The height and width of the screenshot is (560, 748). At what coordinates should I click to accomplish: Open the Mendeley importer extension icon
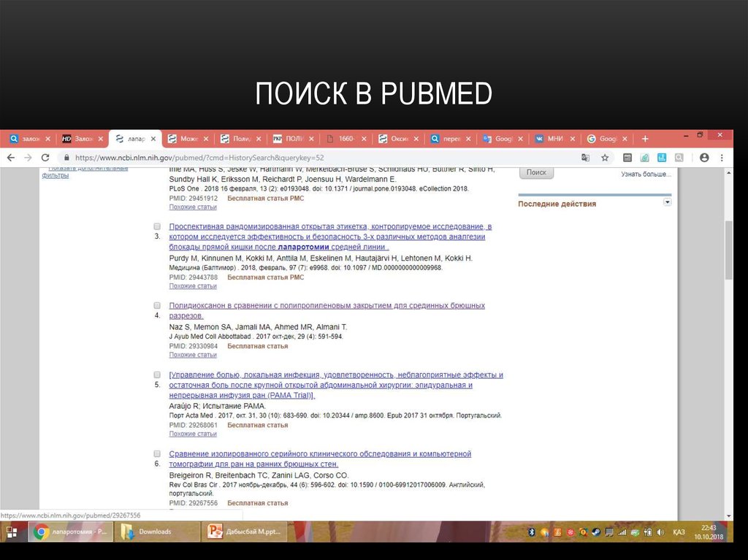point(645,157)
